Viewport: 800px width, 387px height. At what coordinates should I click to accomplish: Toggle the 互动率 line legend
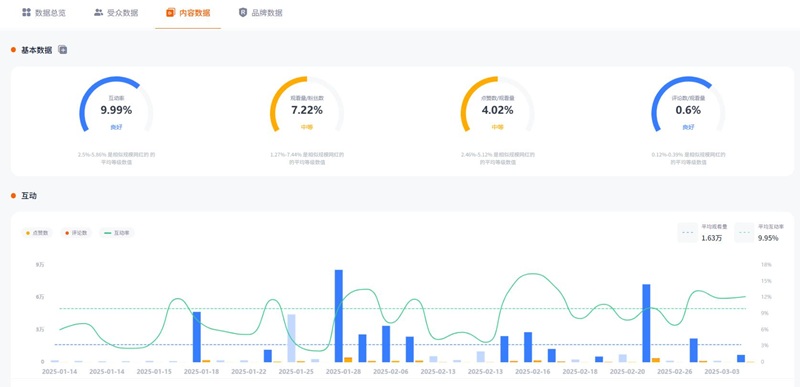point(116,233)
